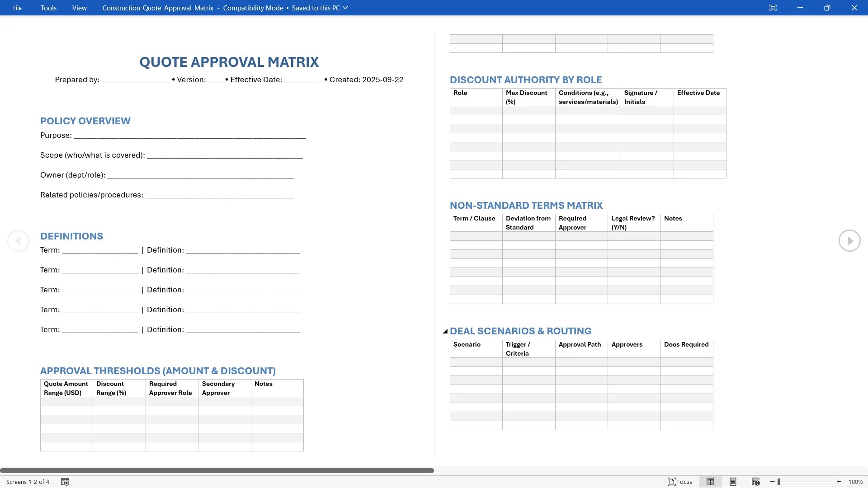The image size is (868, 488).
Task: Click the Screens 1-2 of 4 indicator
Action: (x=28, y=482)
